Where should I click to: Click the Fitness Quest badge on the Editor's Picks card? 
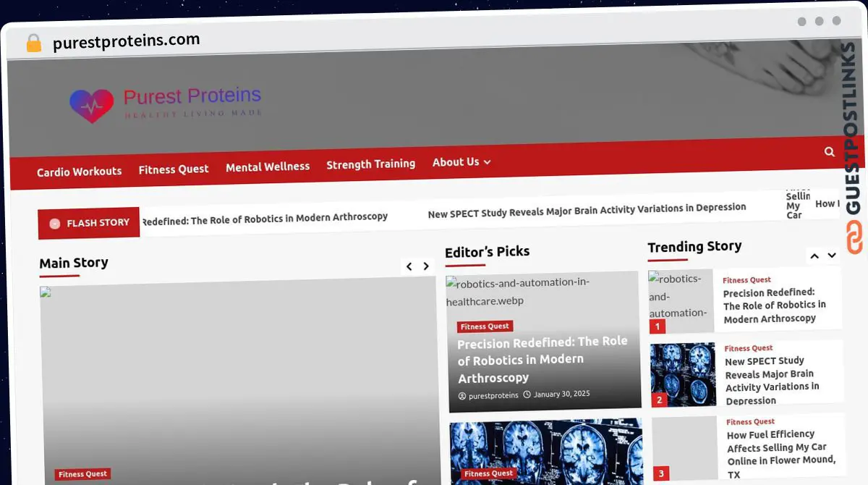click(485, 326)
